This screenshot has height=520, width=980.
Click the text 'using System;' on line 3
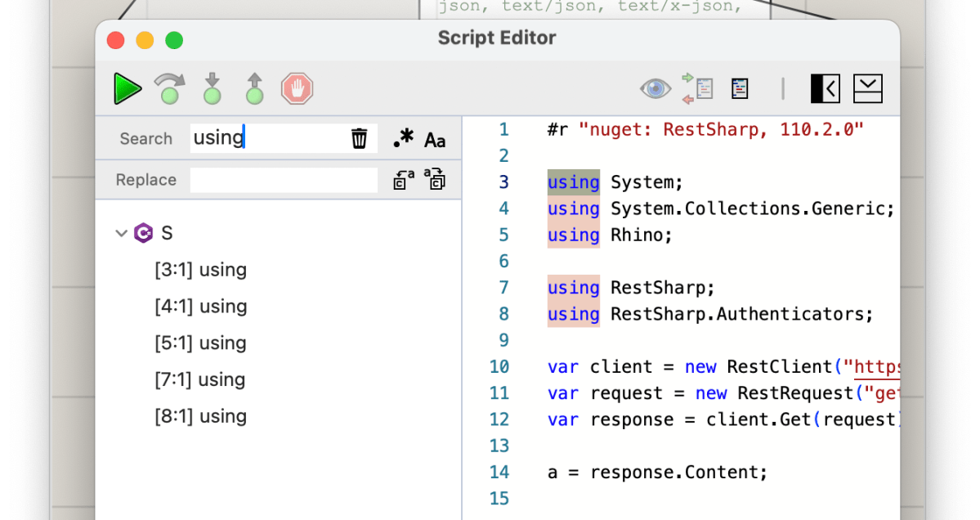(x=615, y=182)
